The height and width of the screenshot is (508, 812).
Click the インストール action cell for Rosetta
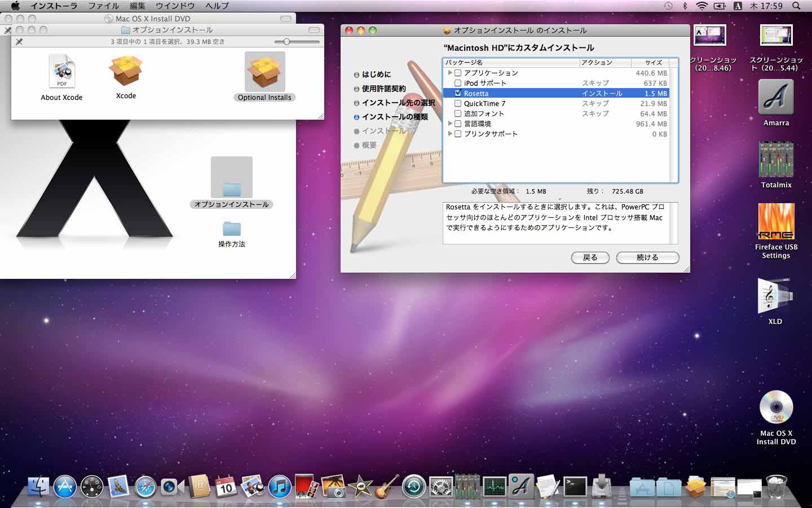point(602,93)
